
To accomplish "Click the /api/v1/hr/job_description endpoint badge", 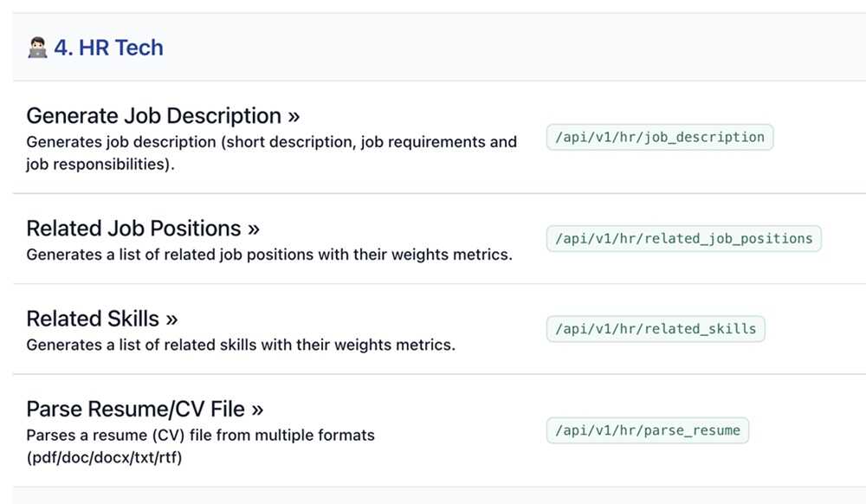I will [659, 137].
